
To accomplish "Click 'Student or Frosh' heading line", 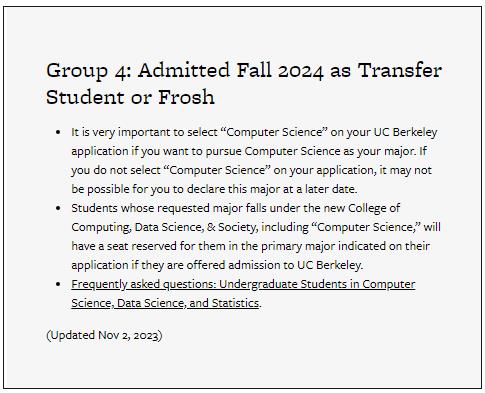I will point(130,97).
